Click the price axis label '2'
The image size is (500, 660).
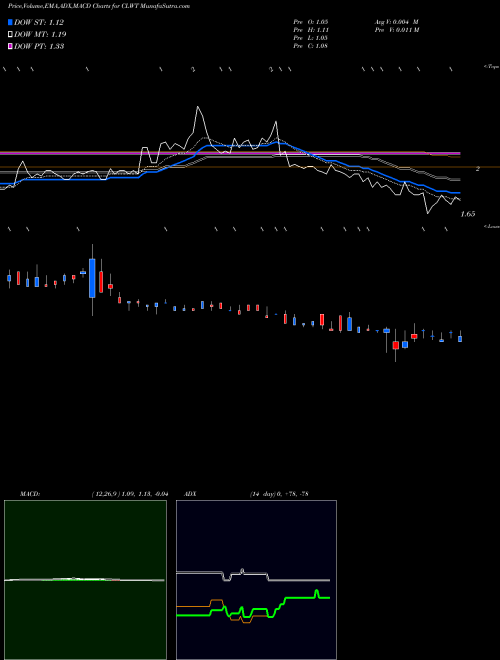(478, 169)
